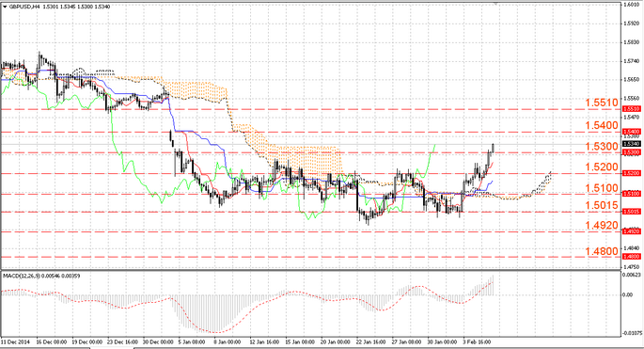Click the 1.4750 value on price axis
The height and width of the screenshot is (349, 644).
point(631,267)
